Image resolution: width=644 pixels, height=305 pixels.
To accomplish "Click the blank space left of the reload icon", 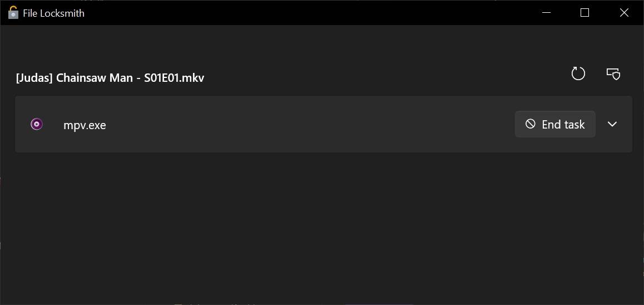I will (389, 75).
